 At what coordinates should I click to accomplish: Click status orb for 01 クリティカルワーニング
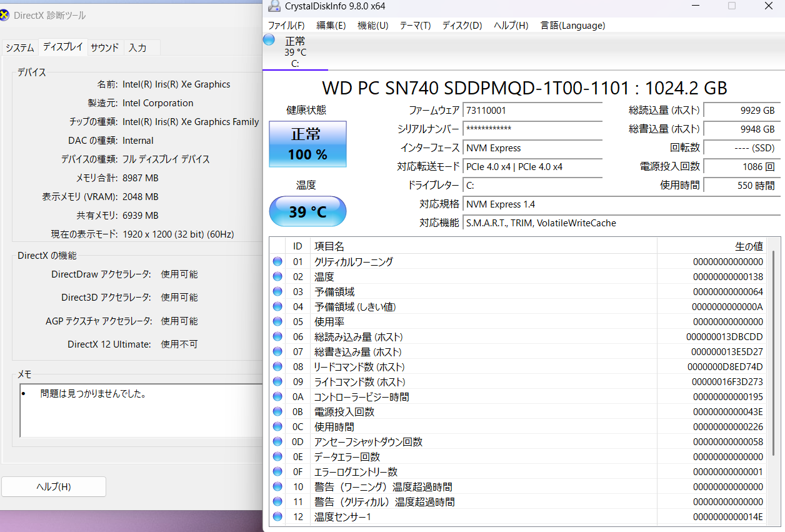(277, 262)
